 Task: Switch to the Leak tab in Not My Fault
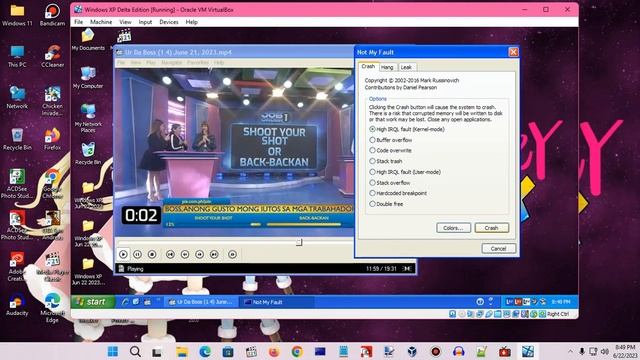pos(406,67)
